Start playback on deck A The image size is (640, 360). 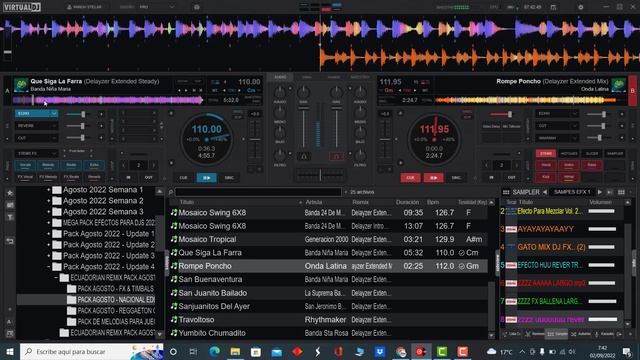tap(207, 178)
